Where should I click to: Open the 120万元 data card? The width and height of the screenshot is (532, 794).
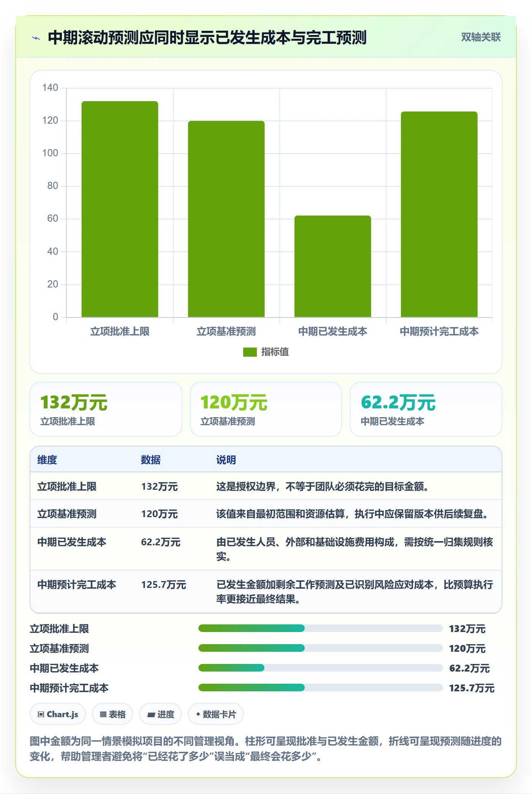click(266, 409)
